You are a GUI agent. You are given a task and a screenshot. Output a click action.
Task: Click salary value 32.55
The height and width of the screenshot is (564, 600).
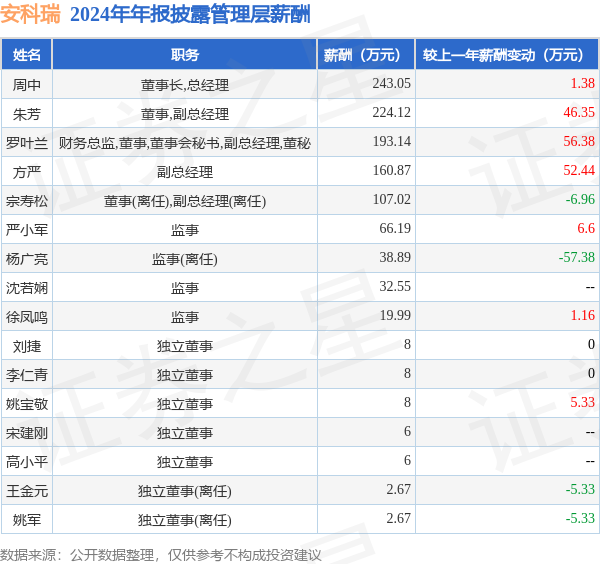click(x=395, y=286)
